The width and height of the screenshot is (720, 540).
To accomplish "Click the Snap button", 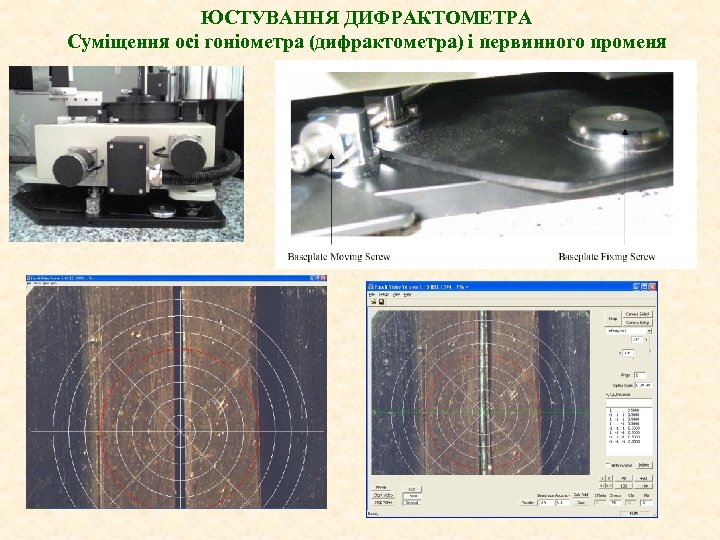I will click(x=613, y=319).
